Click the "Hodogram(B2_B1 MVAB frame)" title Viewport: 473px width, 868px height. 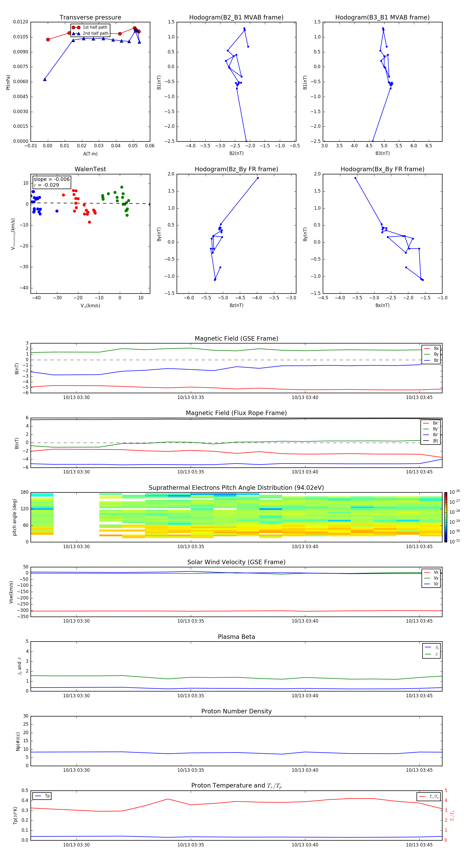click(x=236, y=17)
